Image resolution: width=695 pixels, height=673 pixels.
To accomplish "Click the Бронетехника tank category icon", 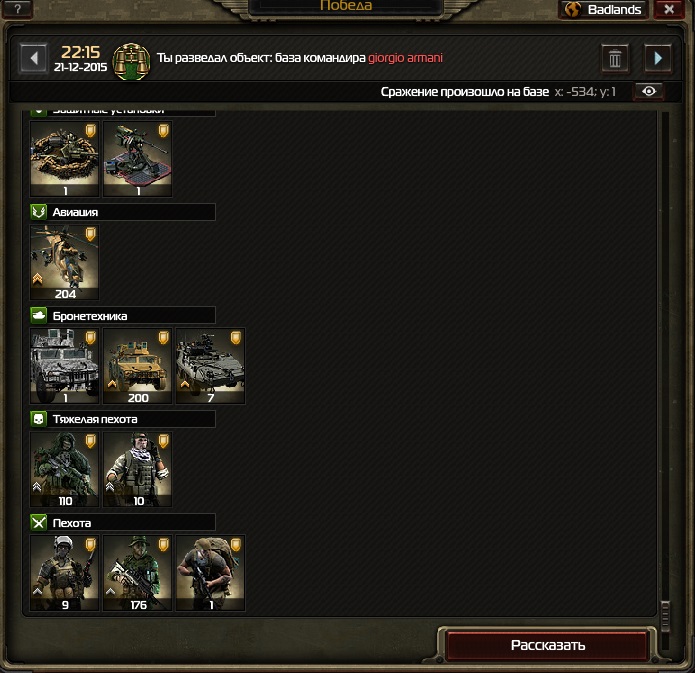I will [39, 316].
